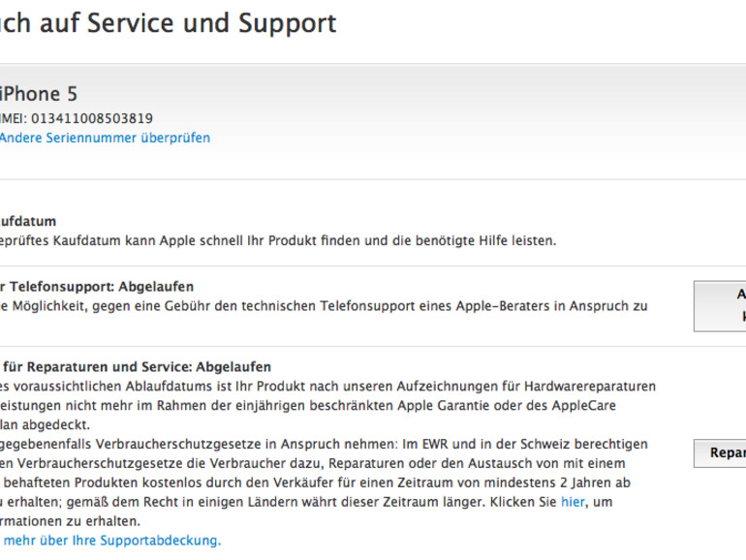The height and width of the screenshot is (560, 746).
Task: Select the 'Kaufdatum' section heading
Action: tap(28, 221)
